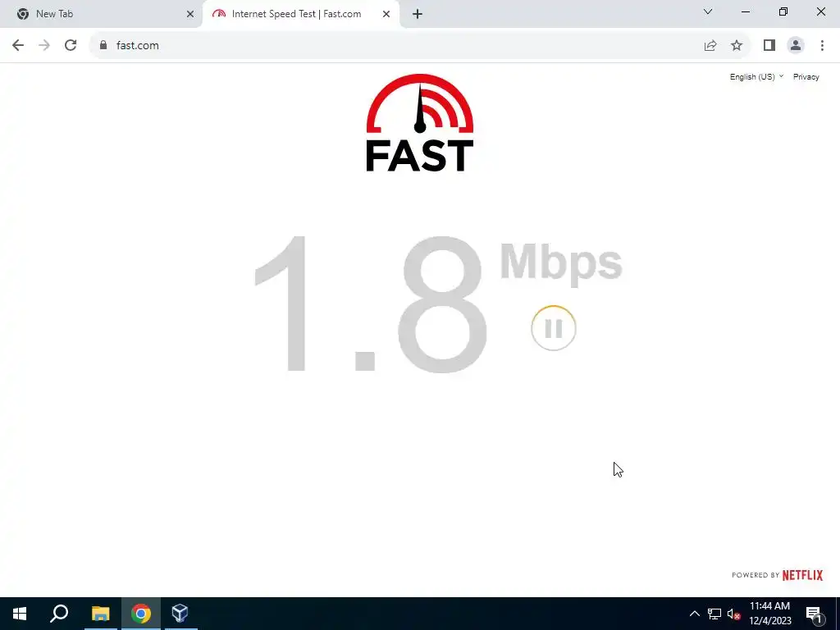Pause the running speed test
The width and height of the screenshot is (840, 630).
[x=554, y=328]
